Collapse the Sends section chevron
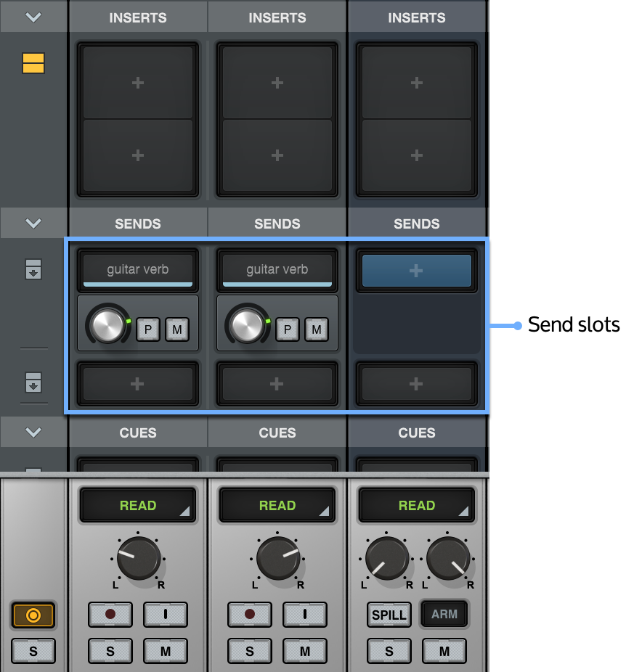Viewport: 626px width, 672px height. tap(33, 224)
